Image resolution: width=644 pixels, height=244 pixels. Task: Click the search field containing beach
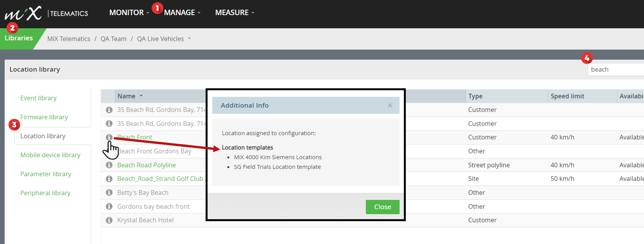tap(616, 70)
